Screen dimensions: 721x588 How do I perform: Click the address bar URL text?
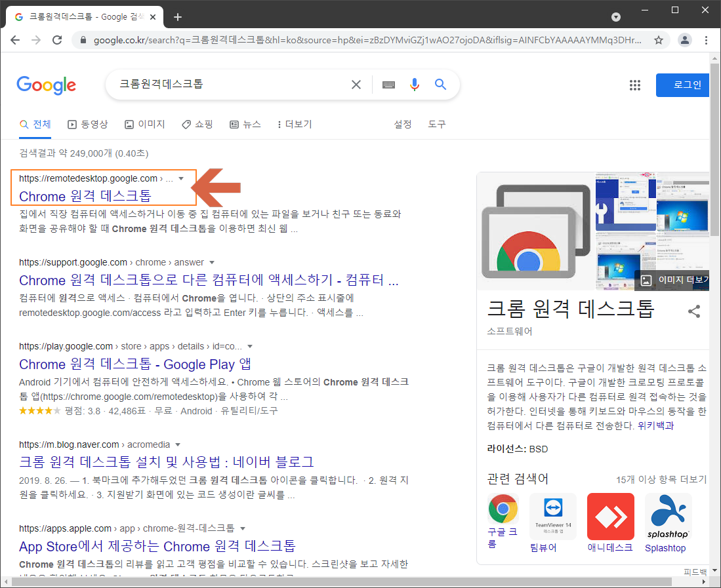[367, 40]
